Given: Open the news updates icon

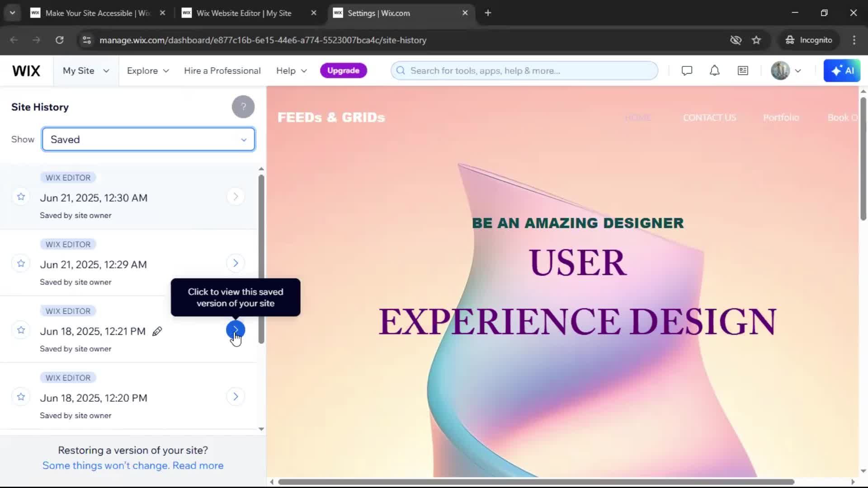Looking at the screenshot, I should coord(743,71).
